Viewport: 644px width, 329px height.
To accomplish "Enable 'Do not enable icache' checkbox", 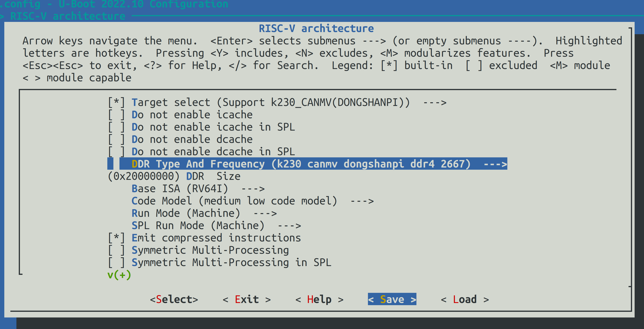I will pyautogui.click(x=116, y=115).
